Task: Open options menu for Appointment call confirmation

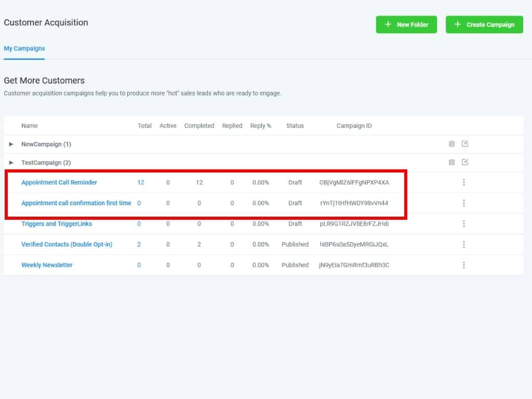Action: (463, 203)
